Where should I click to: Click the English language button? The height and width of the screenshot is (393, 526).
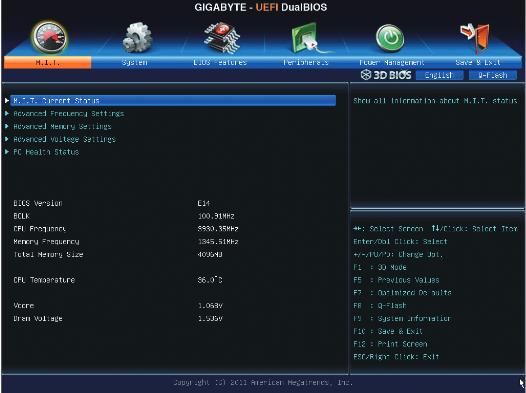pyautogui.click(x=439, y=75)
